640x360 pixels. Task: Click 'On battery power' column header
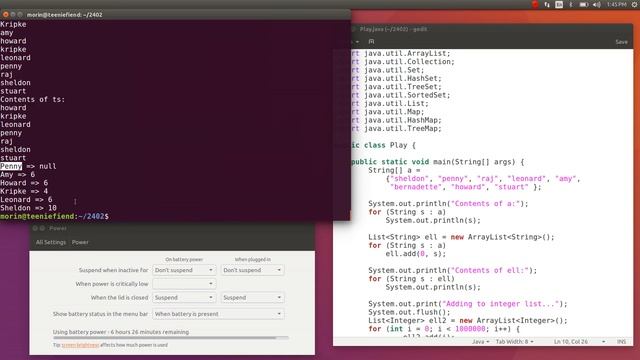[x=184, y=260]
